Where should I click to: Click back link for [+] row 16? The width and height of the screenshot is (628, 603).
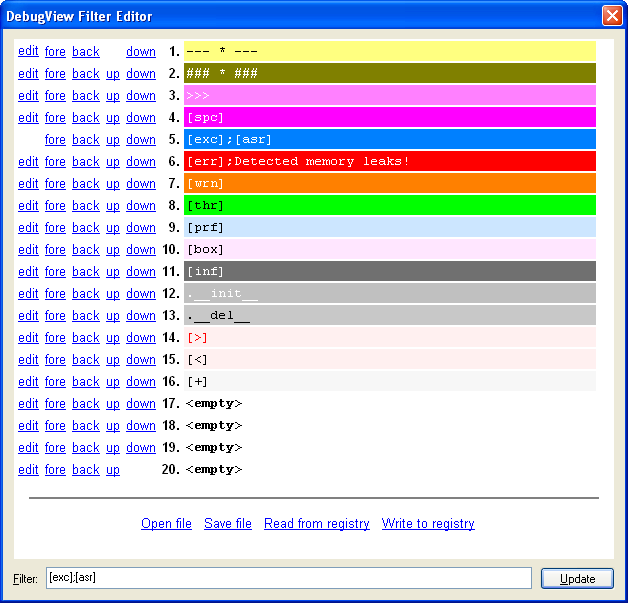pos(86,382)
